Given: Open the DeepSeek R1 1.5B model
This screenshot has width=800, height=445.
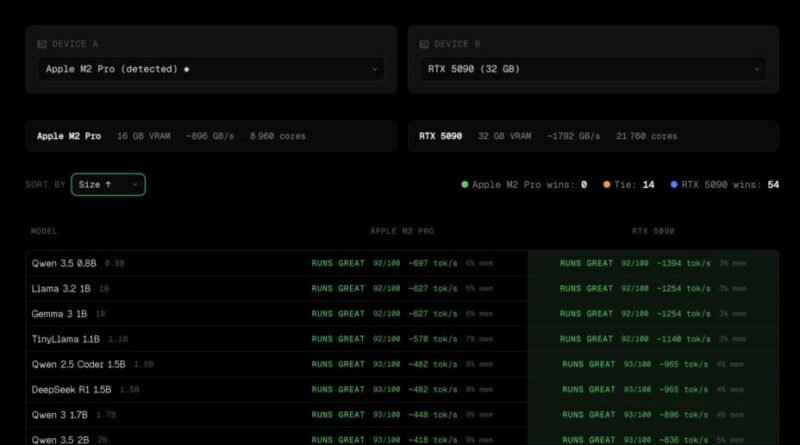Looking at the screenshot, I should point(73,389).
